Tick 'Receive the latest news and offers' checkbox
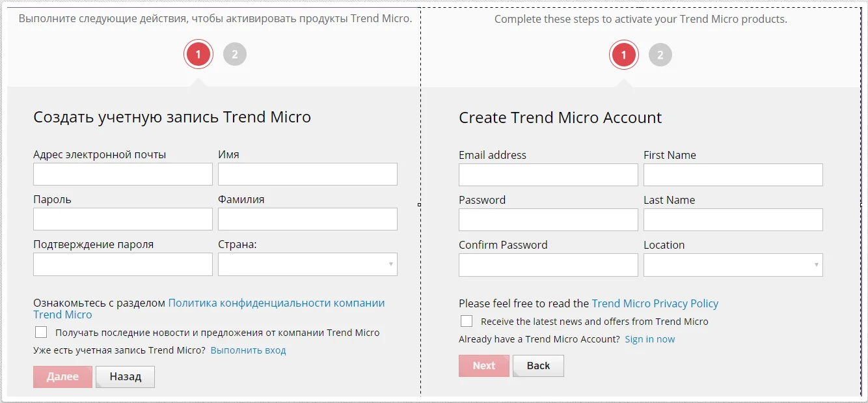Viewport: 868px width, 403px height. pos(467,321)
